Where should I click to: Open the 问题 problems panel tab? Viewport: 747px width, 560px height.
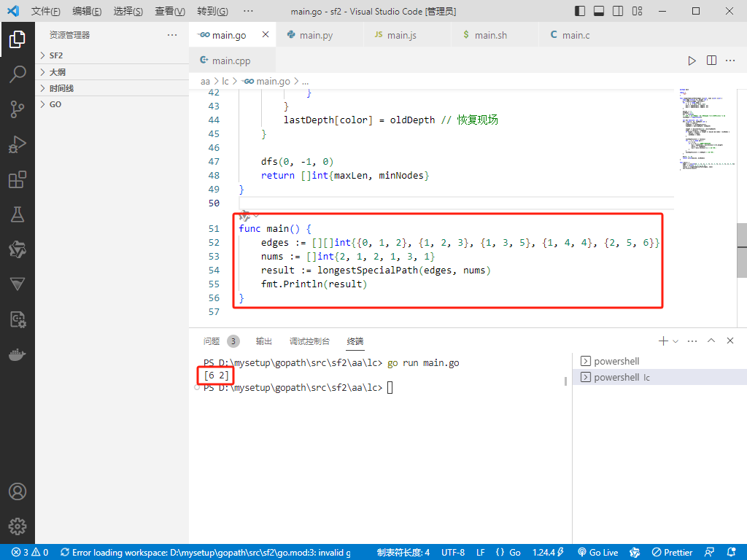click(212, 341)
